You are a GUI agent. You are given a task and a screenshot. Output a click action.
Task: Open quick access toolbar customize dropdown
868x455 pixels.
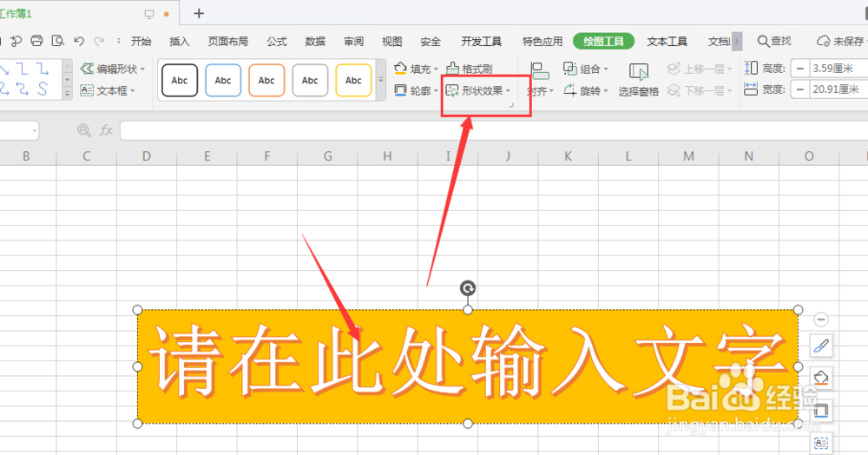(x=118, y=41)
